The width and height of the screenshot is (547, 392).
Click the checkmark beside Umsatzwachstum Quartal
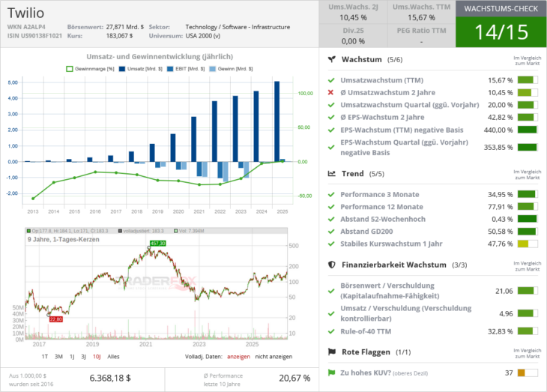pos(331,105)
